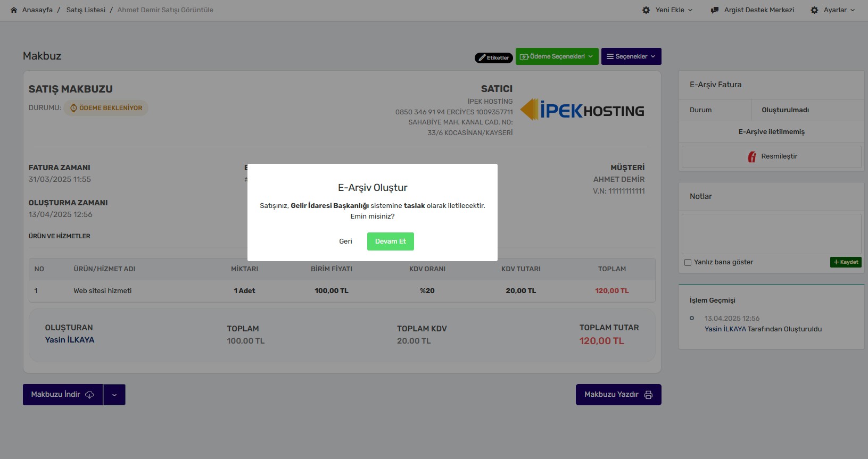Click the cloud download icon on Makbuzu İndir
This screenshot has height=459, width=868.
(x=89, y=395)
